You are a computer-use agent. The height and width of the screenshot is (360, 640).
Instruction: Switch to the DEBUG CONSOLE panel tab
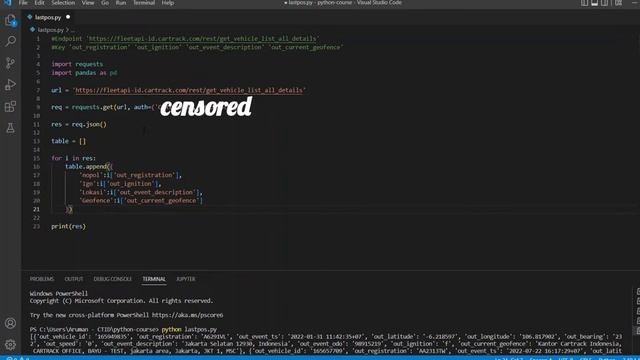(x=113, y=279)
